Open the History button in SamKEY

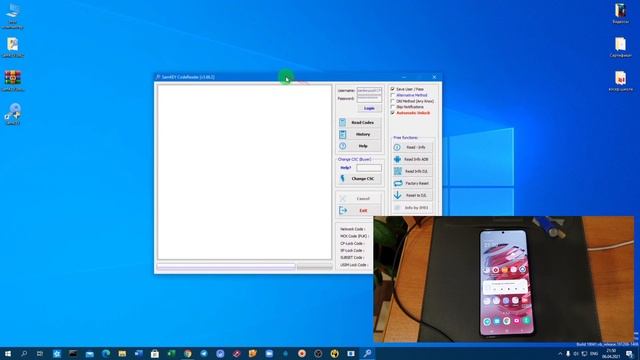point(360,134)
